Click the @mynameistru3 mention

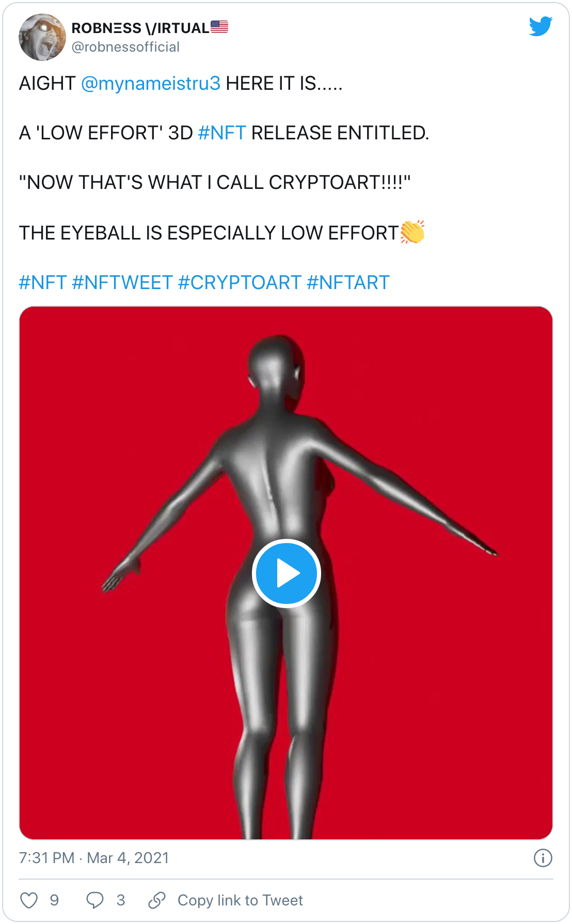coord(151,83)
